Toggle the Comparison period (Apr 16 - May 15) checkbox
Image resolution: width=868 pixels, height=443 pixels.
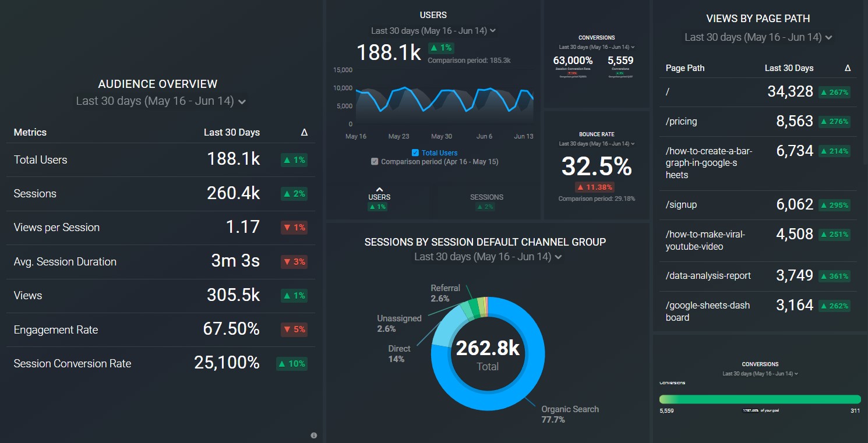tap(375, 162)
